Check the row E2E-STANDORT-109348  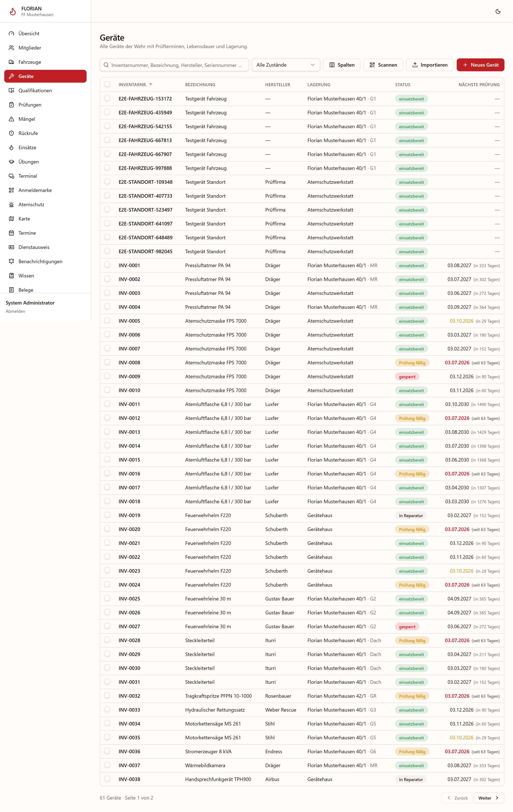click(x=107, y=182)
